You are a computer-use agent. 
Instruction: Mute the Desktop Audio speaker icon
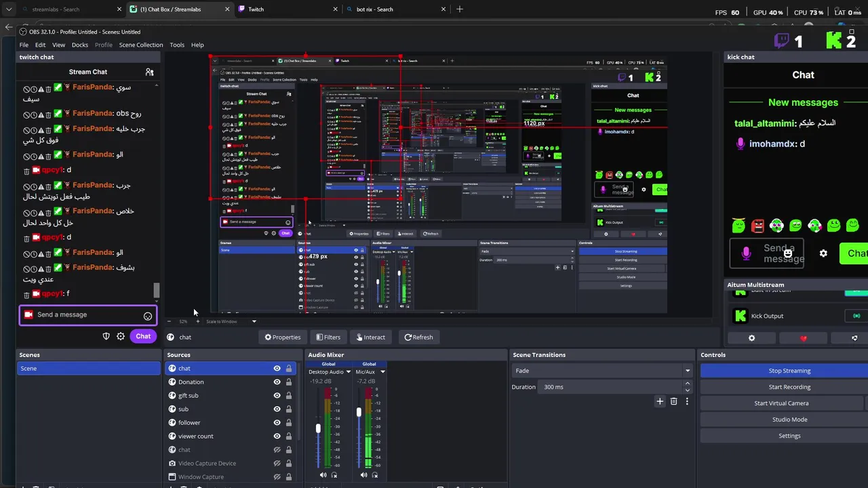(x=323, y=475)
